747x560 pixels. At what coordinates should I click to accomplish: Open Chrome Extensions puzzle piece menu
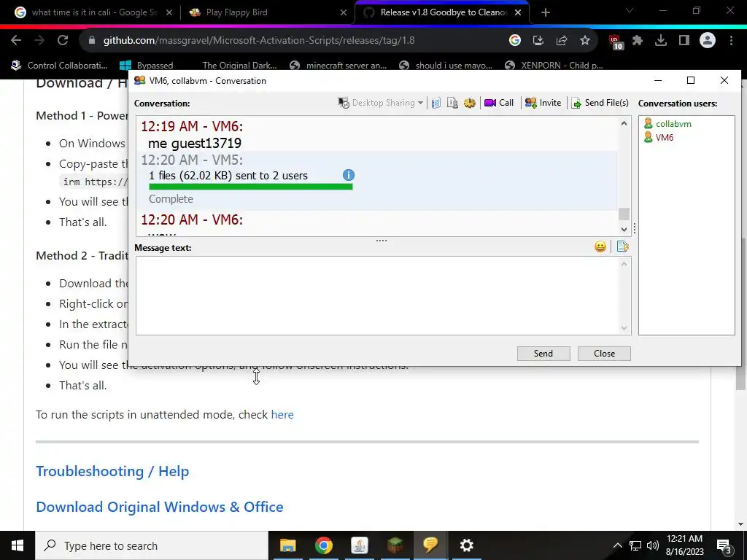coord(638,41)
